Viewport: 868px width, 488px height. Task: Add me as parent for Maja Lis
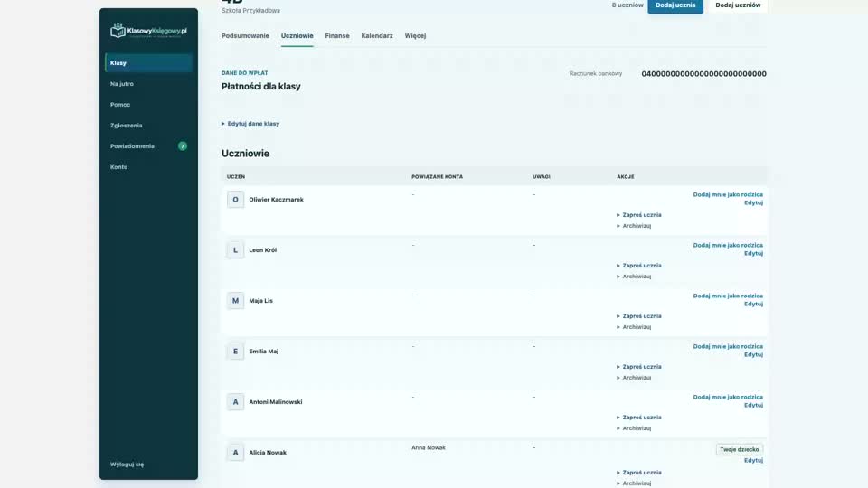coord(727,296)
